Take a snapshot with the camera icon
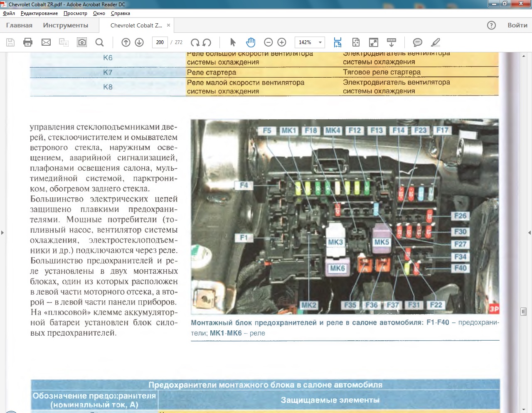 tap(82, 42)
